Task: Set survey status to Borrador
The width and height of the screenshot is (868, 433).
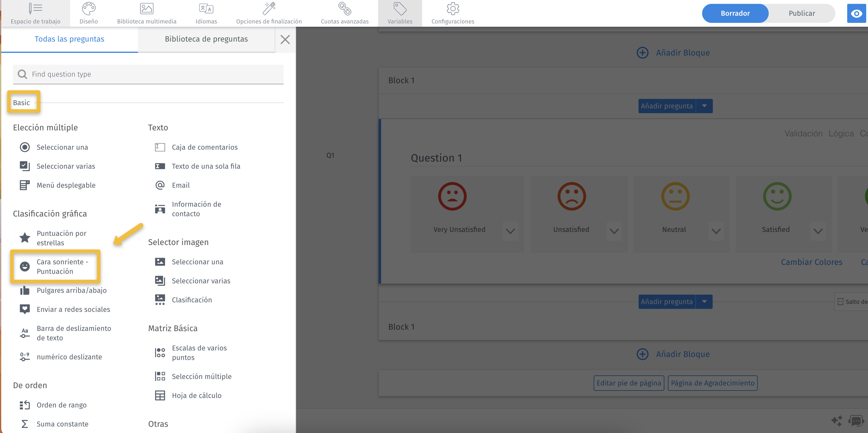Action: click(735, 13)
